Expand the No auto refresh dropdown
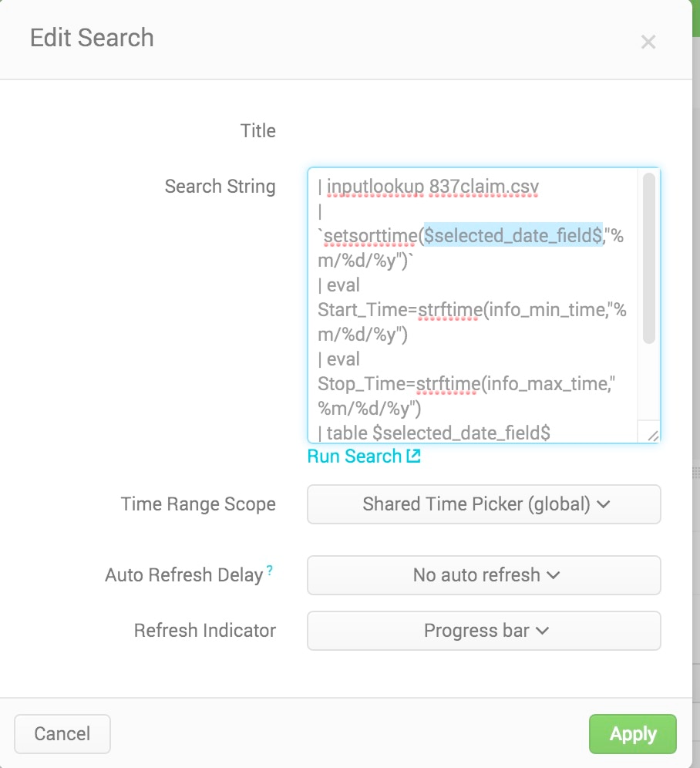This screenshot has width=700, height=768. (484, 575)
